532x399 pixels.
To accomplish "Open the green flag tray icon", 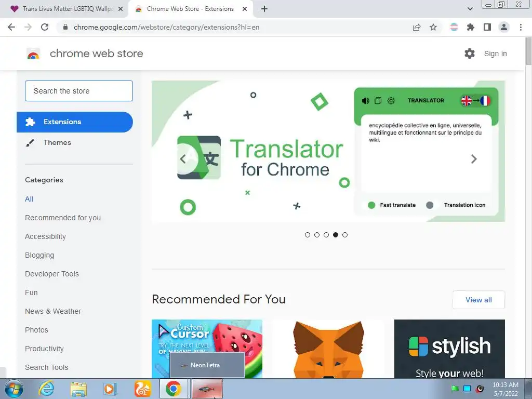I will pyautogui.click(x=455, y=389).
